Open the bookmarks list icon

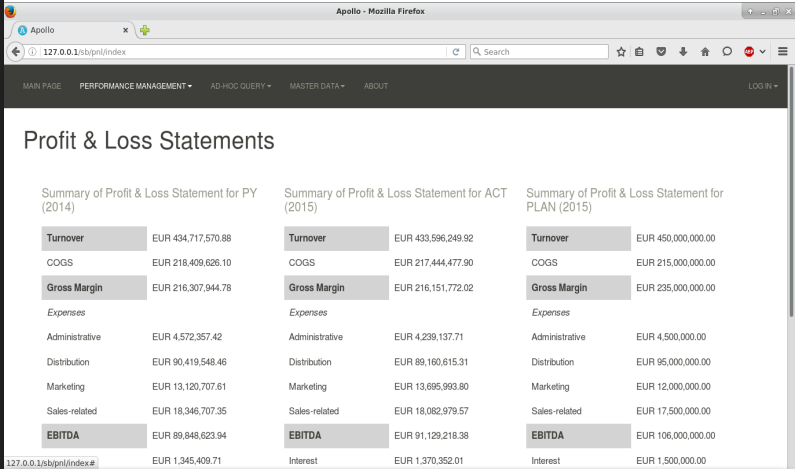tap(639, 52)
